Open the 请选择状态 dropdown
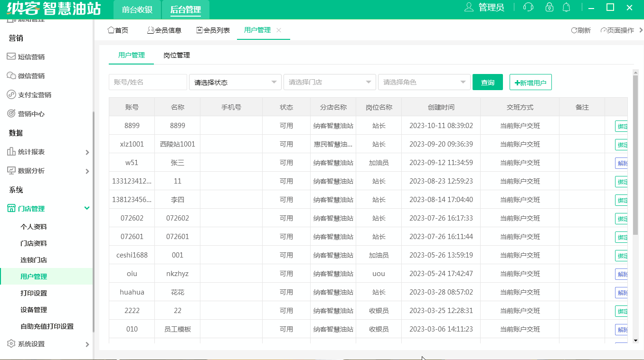The image size is (644, 360). 235,82
